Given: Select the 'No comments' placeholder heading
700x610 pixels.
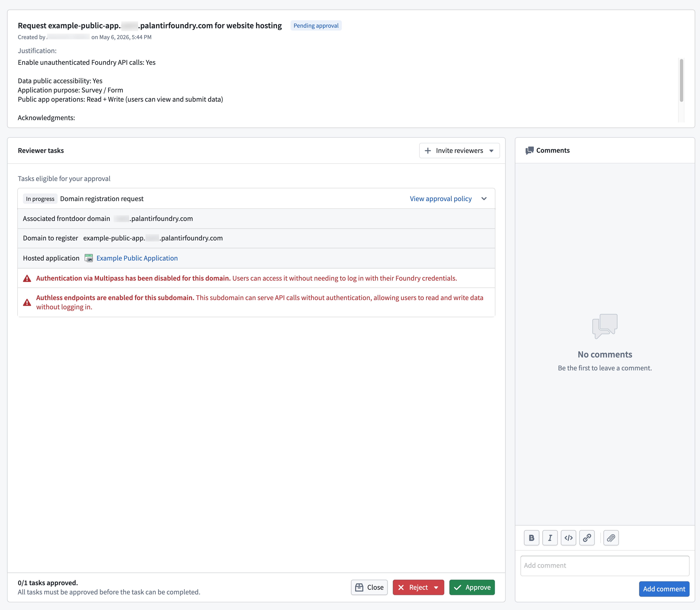Looking at the screenshot, I should (x=605, y=354).
